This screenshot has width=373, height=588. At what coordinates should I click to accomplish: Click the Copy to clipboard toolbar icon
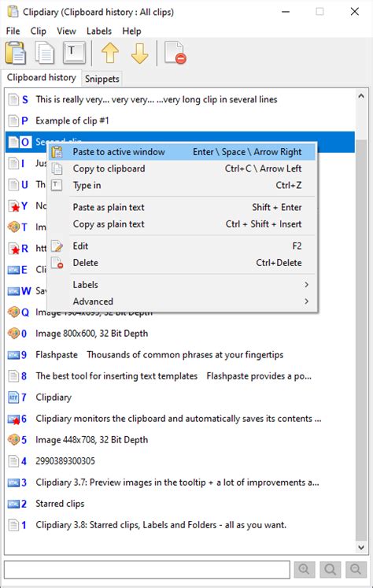pyautogui.click(x=44, y=53)
